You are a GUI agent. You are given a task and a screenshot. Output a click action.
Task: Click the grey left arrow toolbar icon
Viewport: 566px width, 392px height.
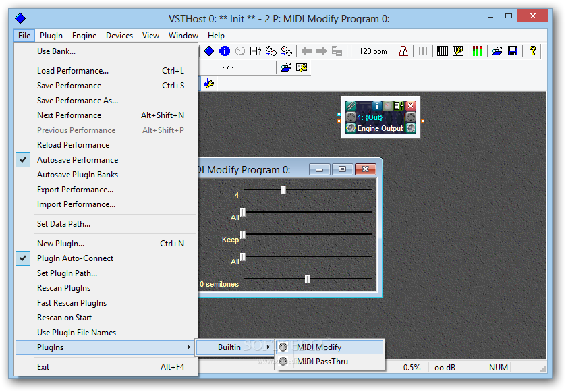tap(306, 51)
